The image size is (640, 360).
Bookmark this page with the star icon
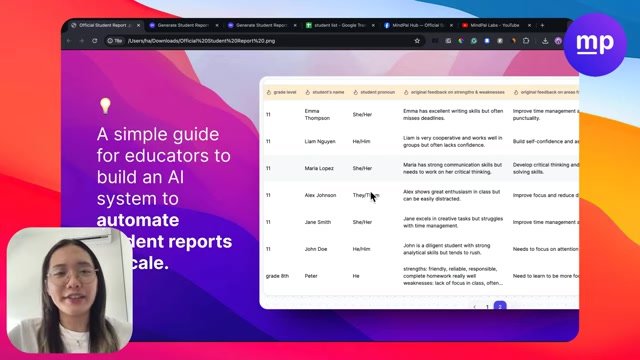(417, 41)
